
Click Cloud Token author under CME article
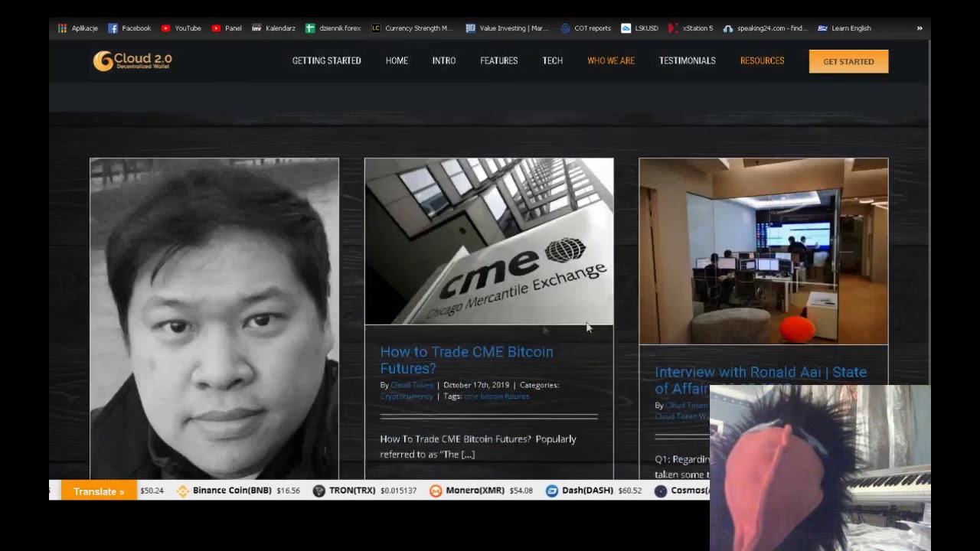(412, 385)
